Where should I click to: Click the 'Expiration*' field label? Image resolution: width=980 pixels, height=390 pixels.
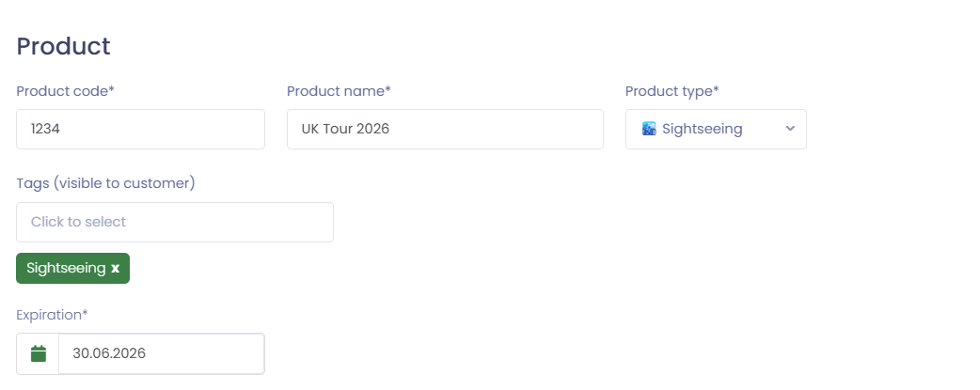[x=52, y=315]
